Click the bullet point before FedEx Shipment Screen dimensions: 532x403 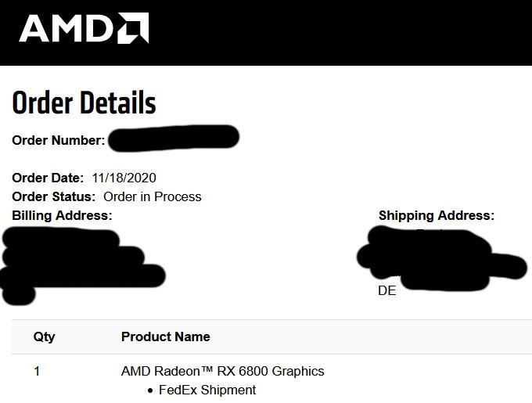point(150,390)
